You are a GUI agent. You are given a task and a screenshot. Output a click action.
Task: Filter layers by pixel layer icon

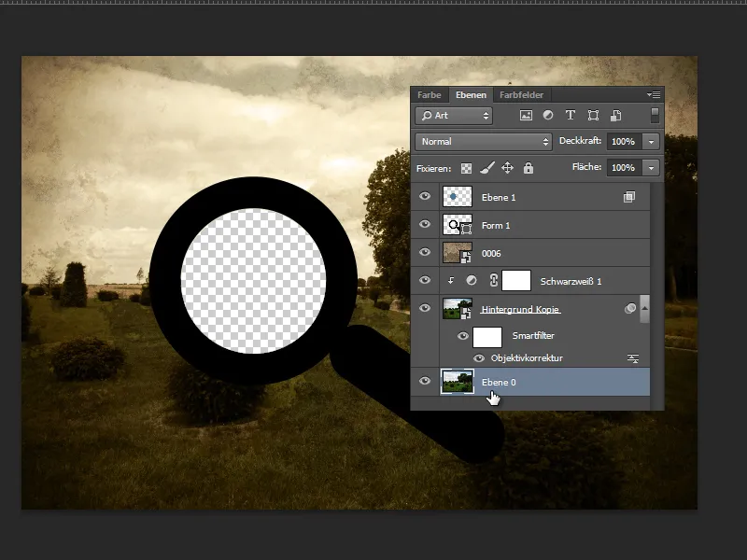526,115
